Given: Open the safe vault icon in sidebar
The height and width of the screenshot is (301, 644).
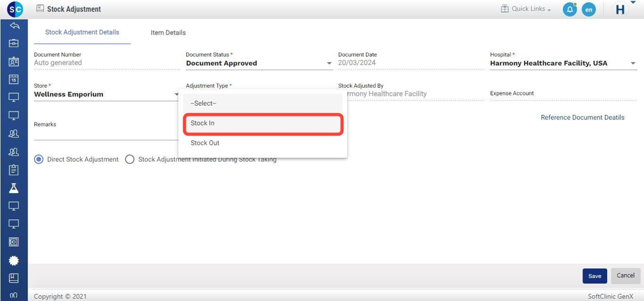Looking at the screenshot, I should pos(14,242).
